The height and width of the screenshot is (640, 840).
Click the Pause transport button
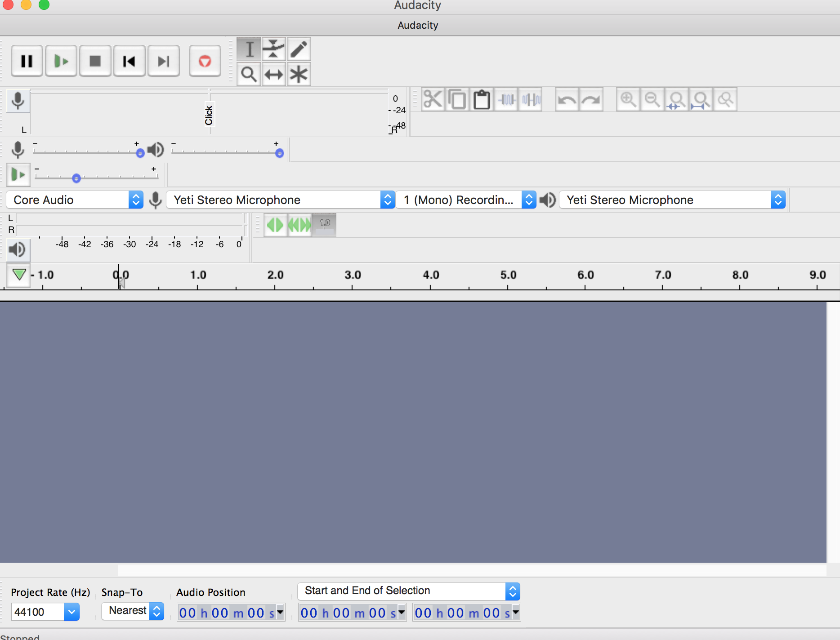coord(27,61)
